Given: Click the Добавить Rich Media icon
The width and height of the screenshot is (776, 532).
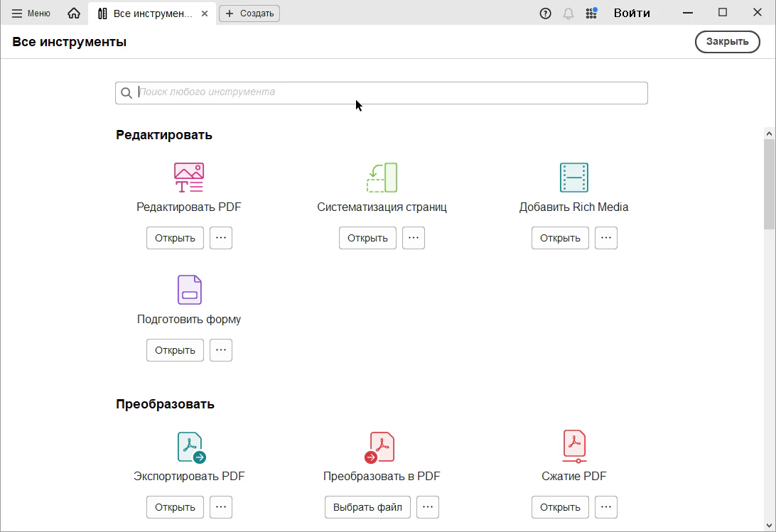Looking at the screenshot, I should [x=573, y=178].
